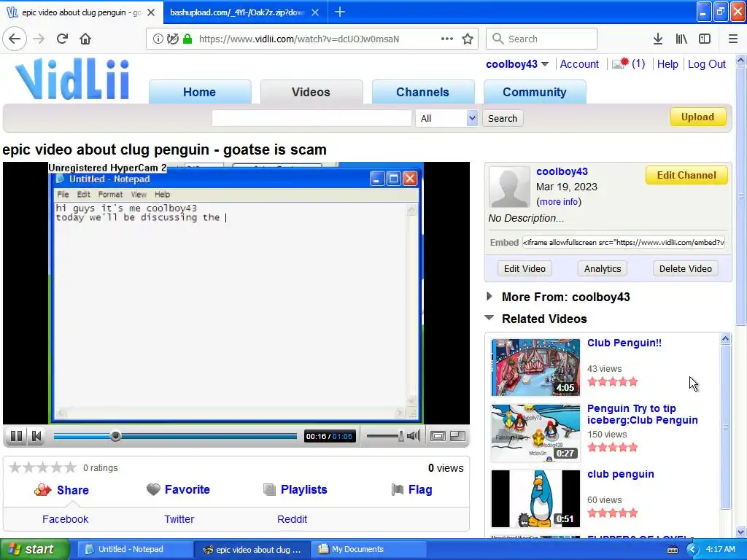The image size is (747, 560).
Task: Click the Embed iframe code field
Action: tap(624, 242)
